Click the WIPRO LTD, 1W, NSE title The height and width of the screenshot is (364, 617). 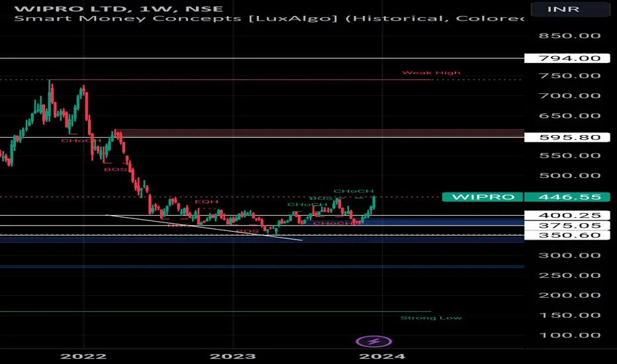119,9
